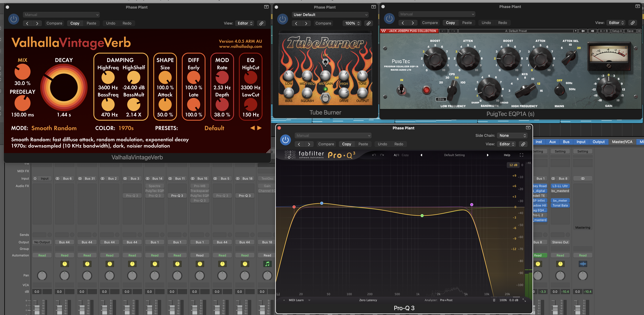Screen dimensions: 644x315
Task: Go to next preset in ValhallaVintageVerb header
Action: click(37, 23)
